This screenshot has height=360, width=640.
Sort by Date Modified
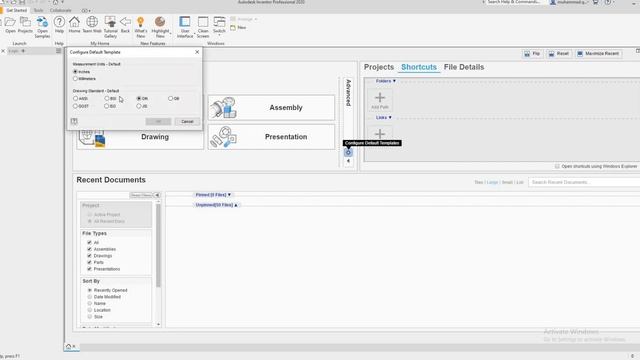pos(90,297)
